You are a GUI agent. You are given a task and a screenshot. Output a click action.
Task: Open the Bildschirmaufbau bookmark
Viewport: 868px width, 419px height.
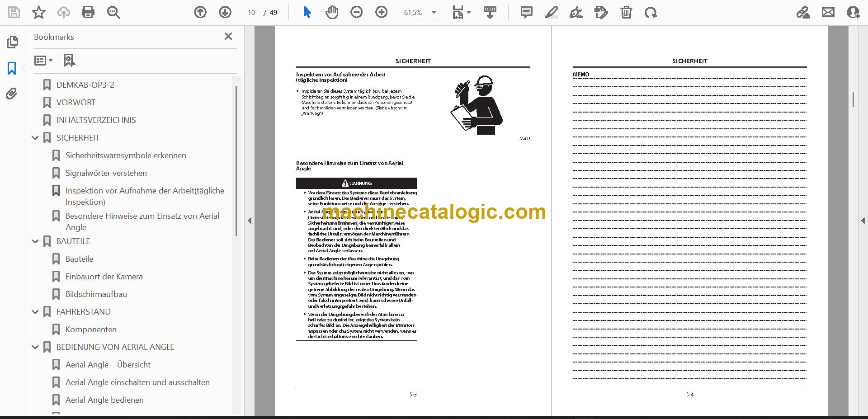[96, 294]
